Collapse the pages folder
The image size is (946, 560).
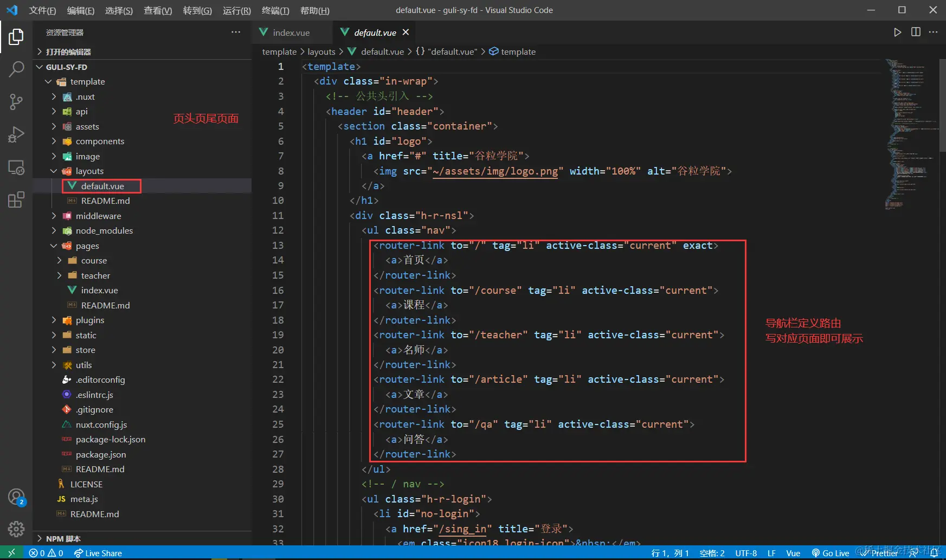pos(143,246)
